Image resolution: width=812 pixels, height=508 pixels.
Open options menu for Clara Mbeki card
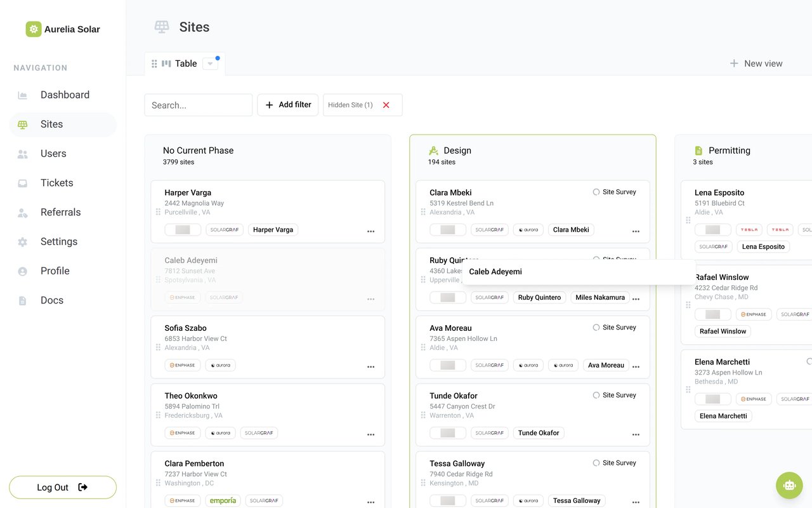pyautogui.click(x=636, y=232)
